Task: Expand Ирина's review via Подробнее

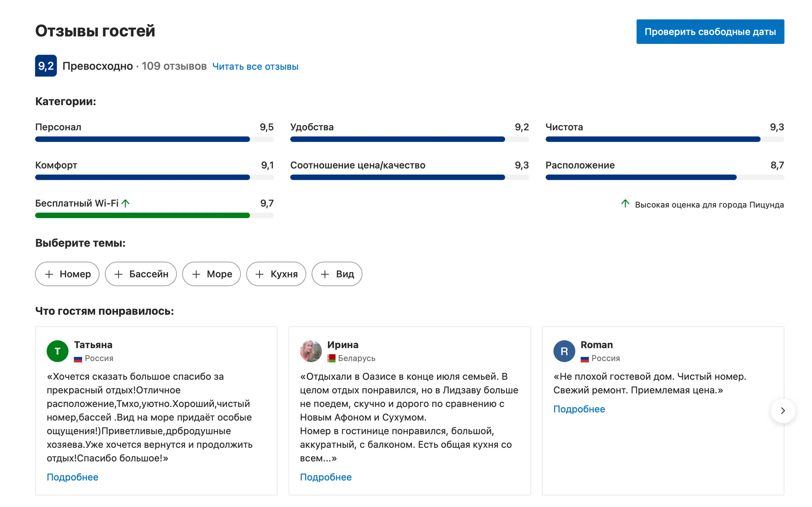Action: click(326, 477)
